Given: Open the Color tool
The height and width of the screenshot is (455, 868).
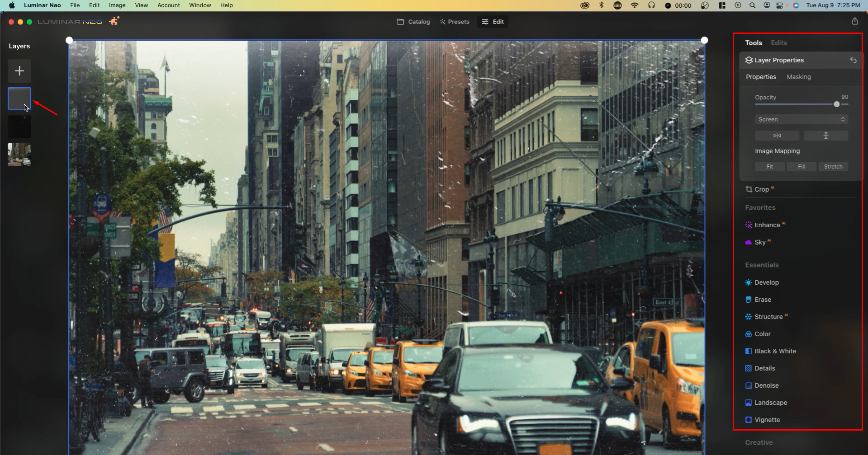Looking at the screenshot, I should click(x=758, y=334).
